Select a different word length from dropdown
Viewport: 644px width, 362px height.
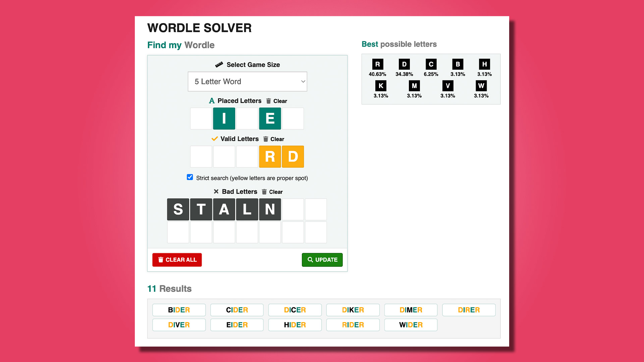click(x=247, y=81)
